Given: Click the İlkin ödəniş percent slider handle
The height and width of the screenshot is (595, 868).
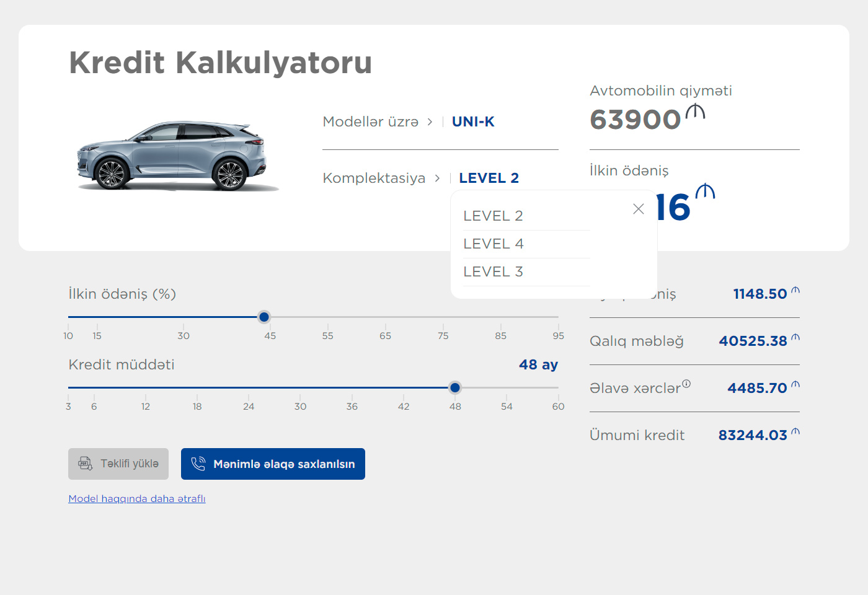Looking at the screenshot, I should pos(264,317).
